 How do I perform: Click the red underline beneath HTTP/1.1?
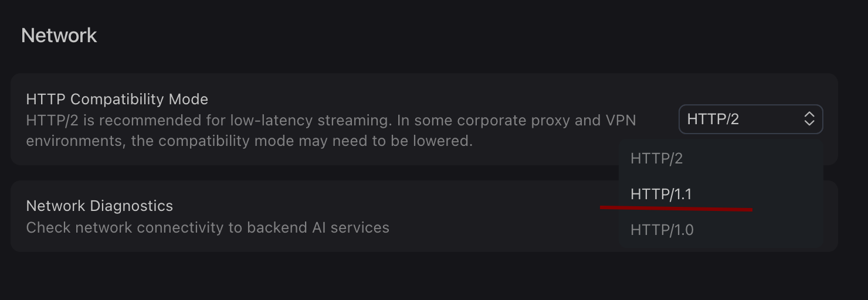click(x=676, y=208)
